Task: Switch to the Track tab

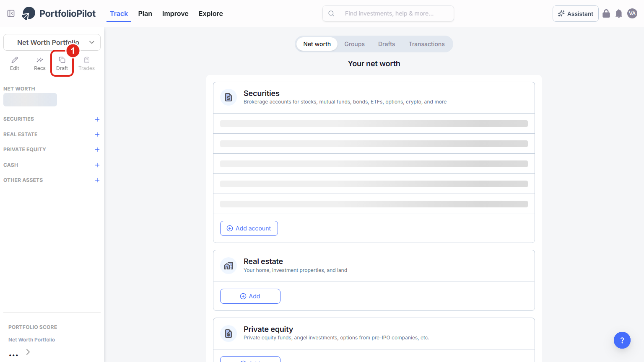Action: (119, 13)
